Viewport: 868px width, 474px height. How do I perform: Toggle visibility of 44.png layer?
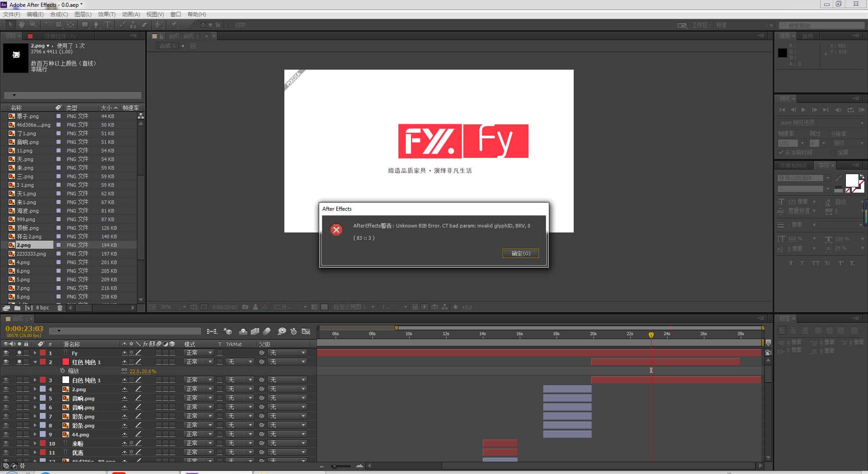click(x=6, y=434)
